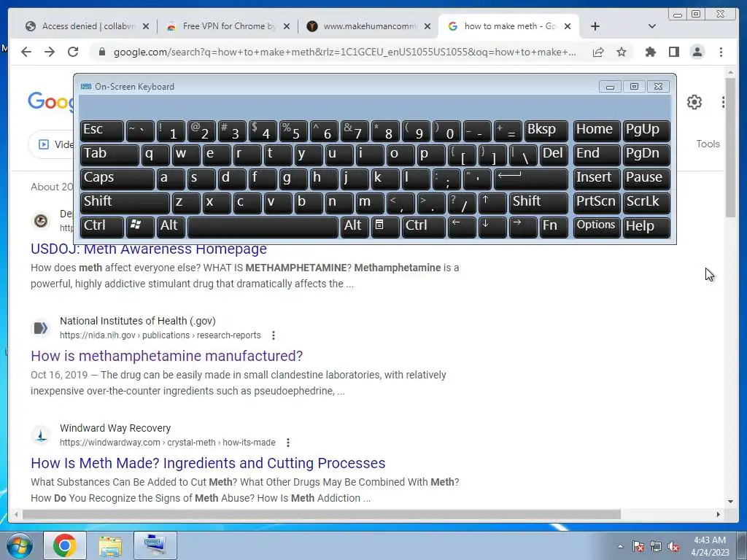Toggle Caps lock key on keyboard
The height and width of the screenshot is (560, 747).
pyautogui.click(x=117, y=179)
